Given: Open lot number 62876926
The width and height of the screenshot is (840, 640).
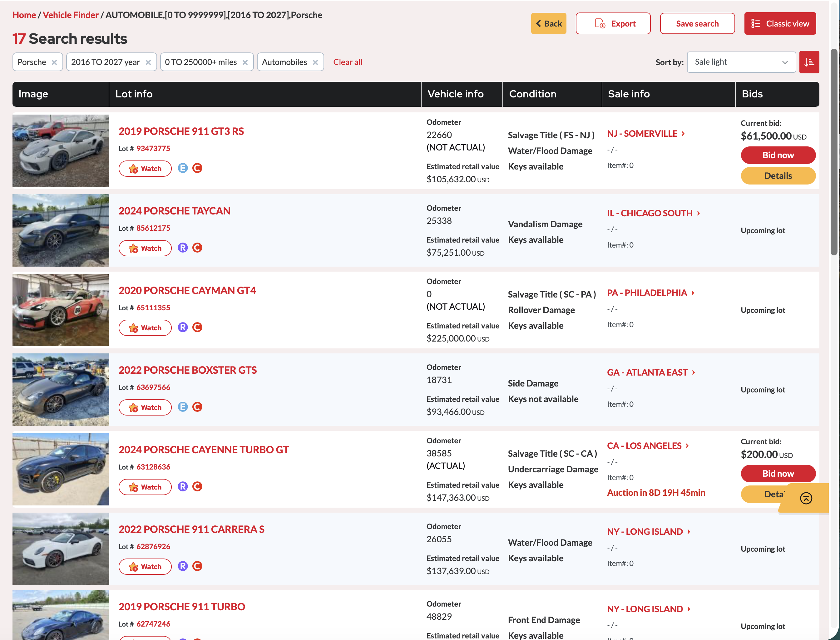Looking at the screenshot, I should [153, 547].
